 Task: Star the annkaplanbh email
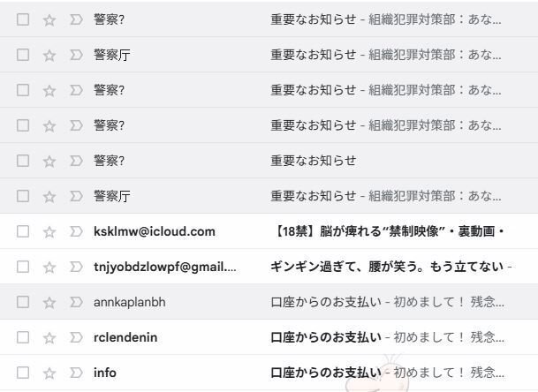point(49,302)
